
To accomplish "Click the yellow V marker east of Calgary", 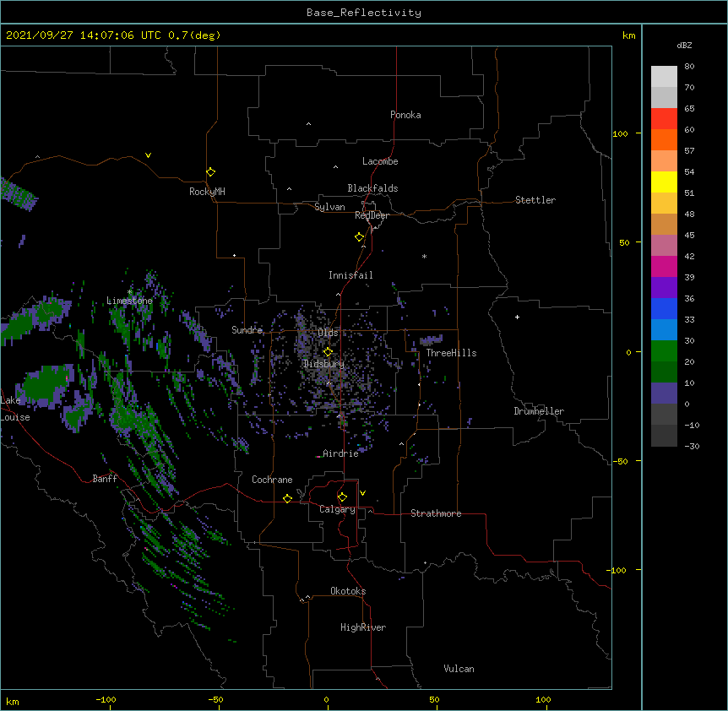I will pyautogui.click(x=362, y=493).
